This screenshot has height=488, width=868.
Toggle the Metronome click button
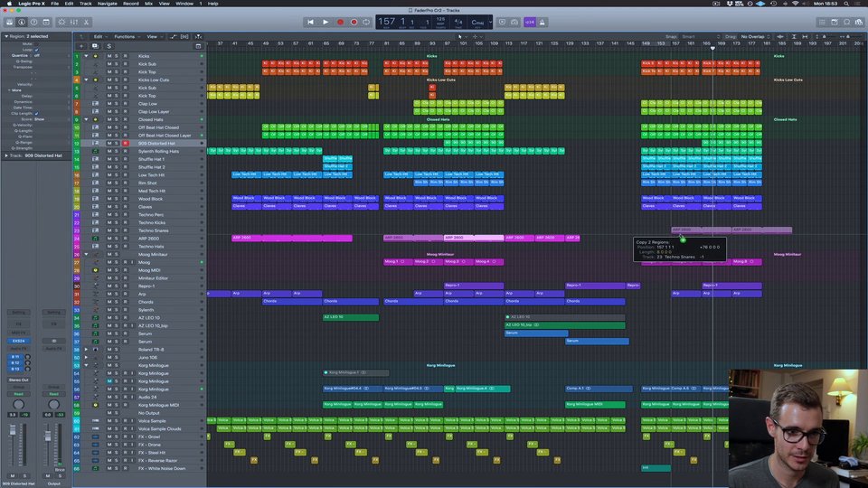542,22
